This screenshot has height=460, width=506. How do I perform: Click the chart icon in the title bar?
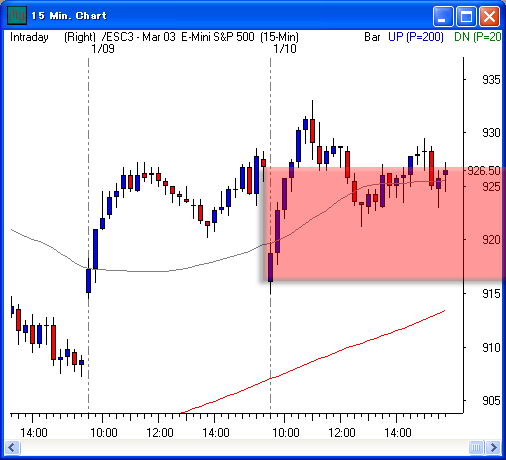coord(17,15)
